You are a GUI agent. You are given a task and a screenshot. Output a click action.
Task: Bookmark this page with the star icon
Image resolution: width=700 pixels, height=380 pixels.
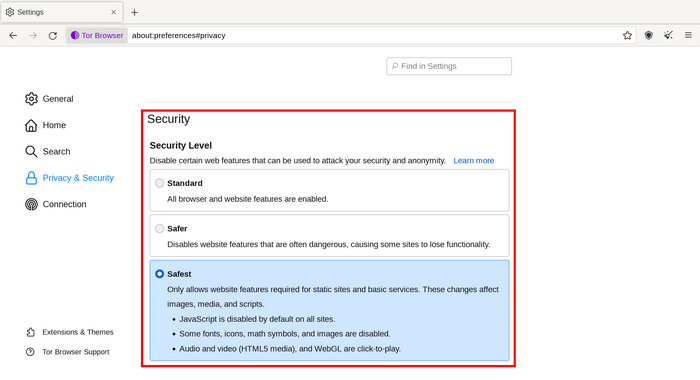click(627, 35)
